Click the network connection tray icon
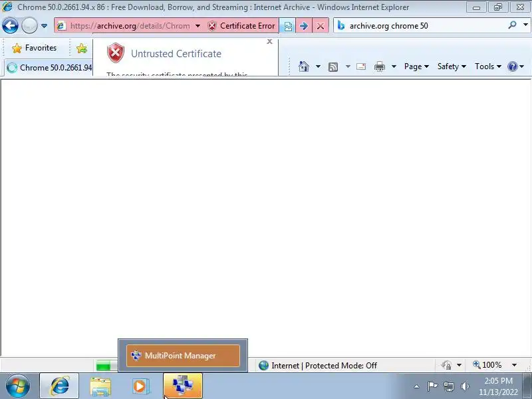Image resolution: width=532 pixels, height=399 pixels. click(x=449, y=386)
